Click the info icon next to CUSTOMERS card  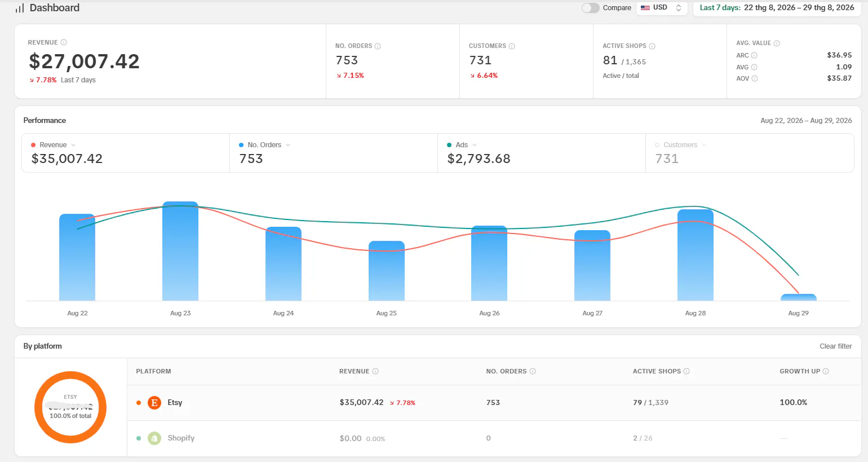click(x=512, y=46)
